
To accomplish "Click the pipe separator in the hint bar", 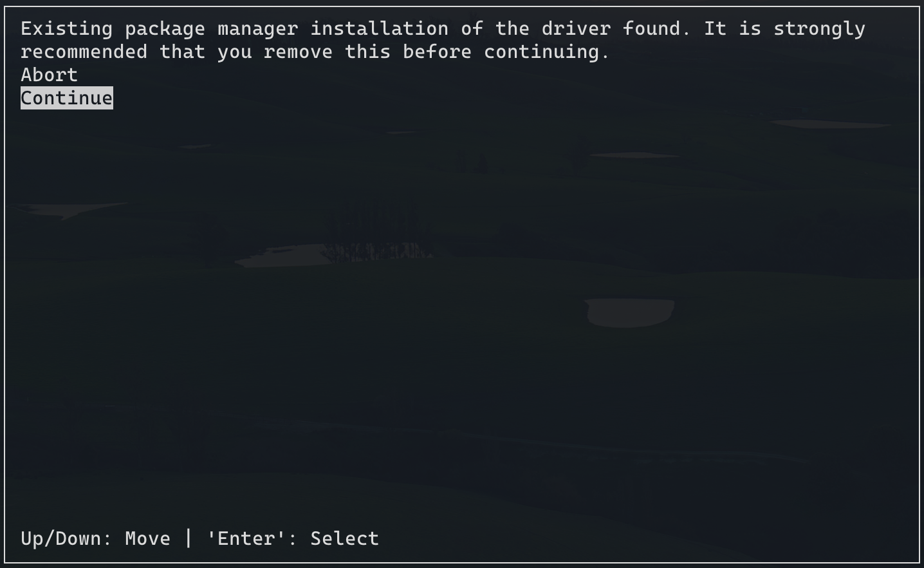I will tap(189, 538).
